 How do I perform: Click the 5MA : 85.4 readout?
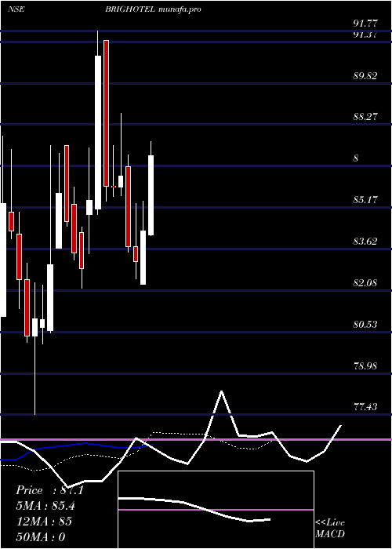pyautogui.click(x=45, y=506)
